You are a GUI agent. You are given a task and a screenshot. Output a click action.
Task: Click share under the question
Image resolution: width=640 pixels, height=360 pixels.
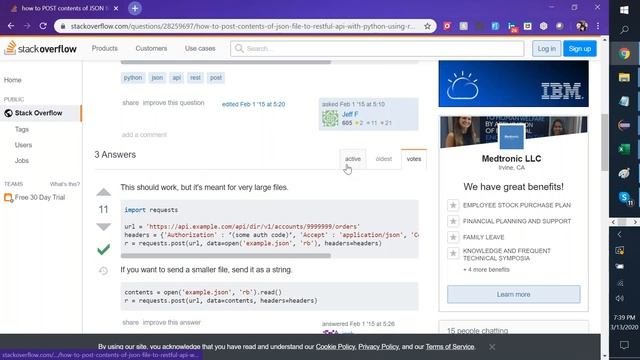click(x=131, y=103)
